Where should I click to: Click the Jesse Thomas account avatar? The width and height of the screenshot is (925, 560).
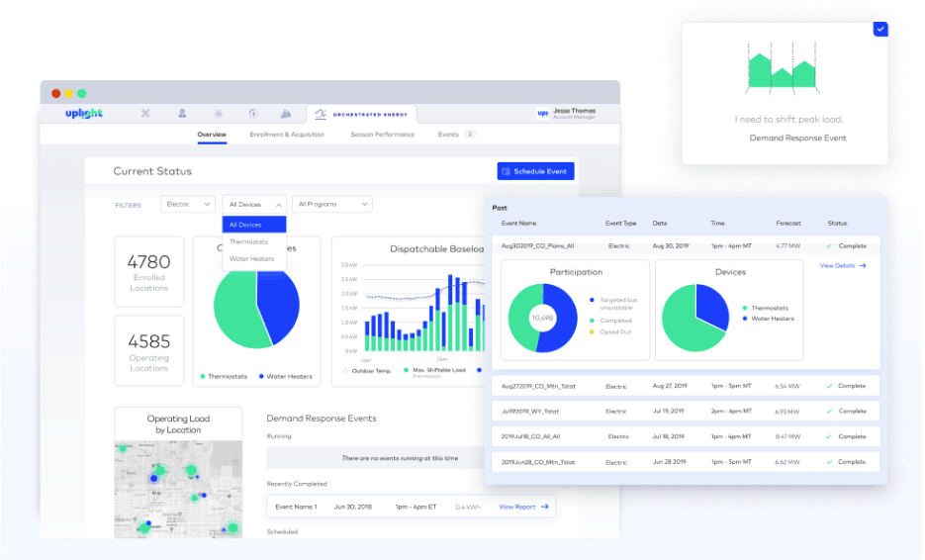[x=543, y=114]
